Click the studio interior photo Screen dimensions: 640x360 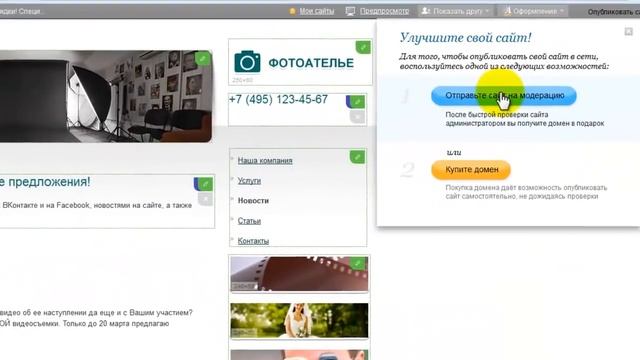point(106,96)
